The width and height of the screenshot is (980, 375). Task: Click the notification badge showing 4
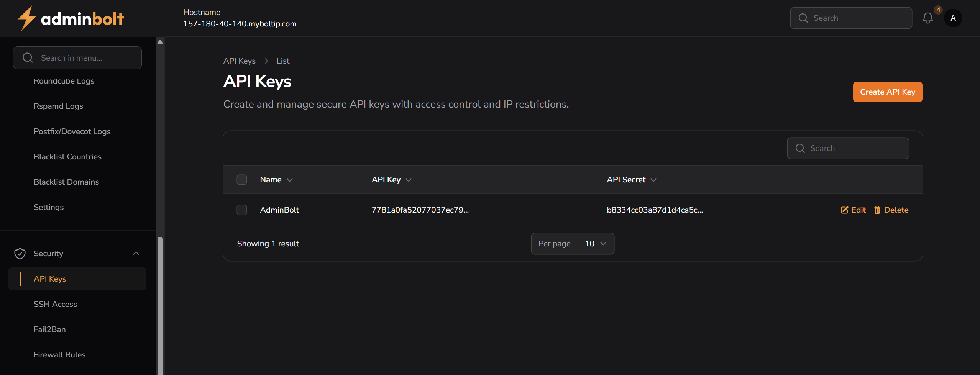tap(938, 10)
